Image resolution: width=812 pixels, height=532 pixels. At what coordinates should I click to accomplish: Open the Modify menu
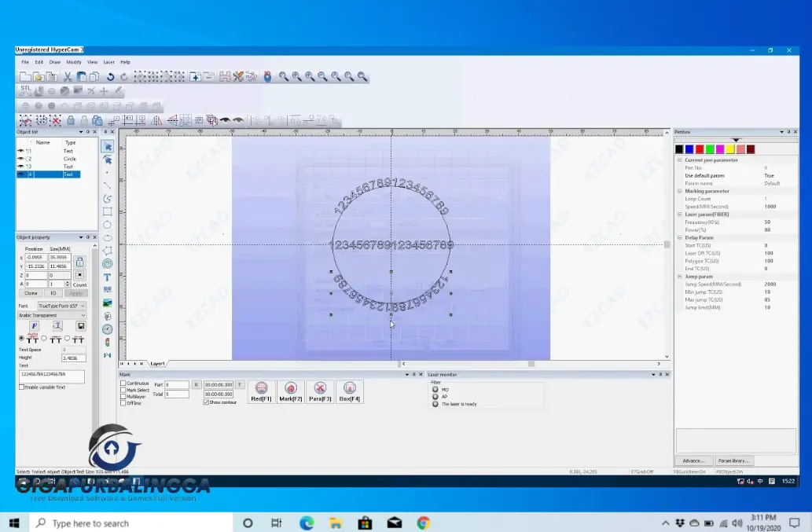74,62
